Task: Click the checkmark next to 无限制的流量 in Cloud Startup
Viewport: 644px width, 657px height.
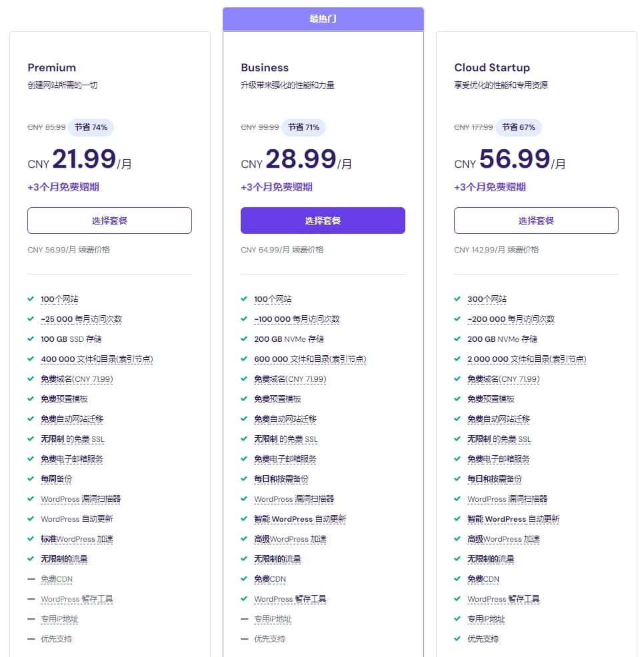Action: [x=457, y=559]
